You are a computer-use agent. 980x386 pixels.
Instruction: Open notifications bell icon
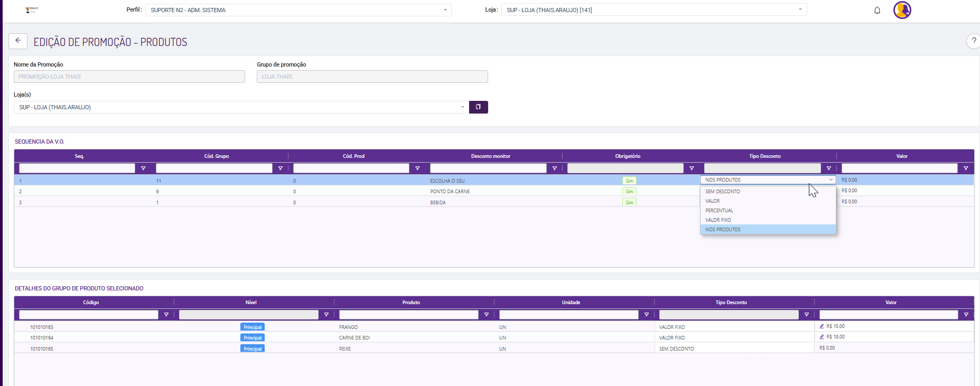click(877, 10)
